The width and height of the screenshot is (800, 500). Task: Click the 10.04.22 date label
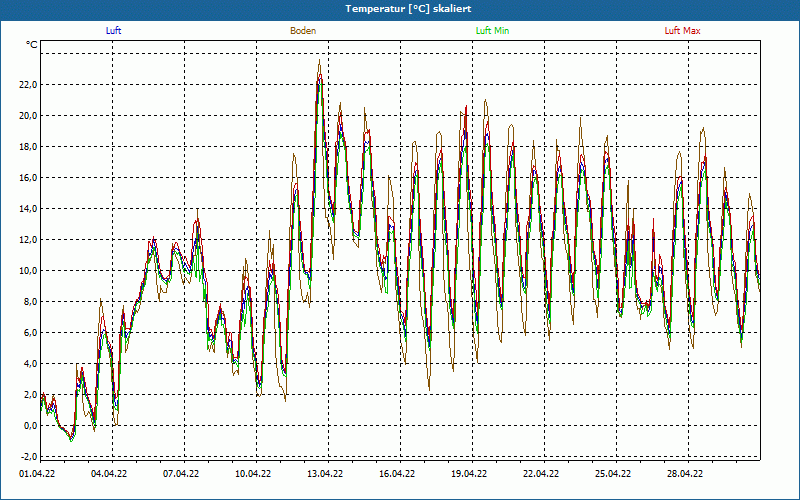click(253, 473)
